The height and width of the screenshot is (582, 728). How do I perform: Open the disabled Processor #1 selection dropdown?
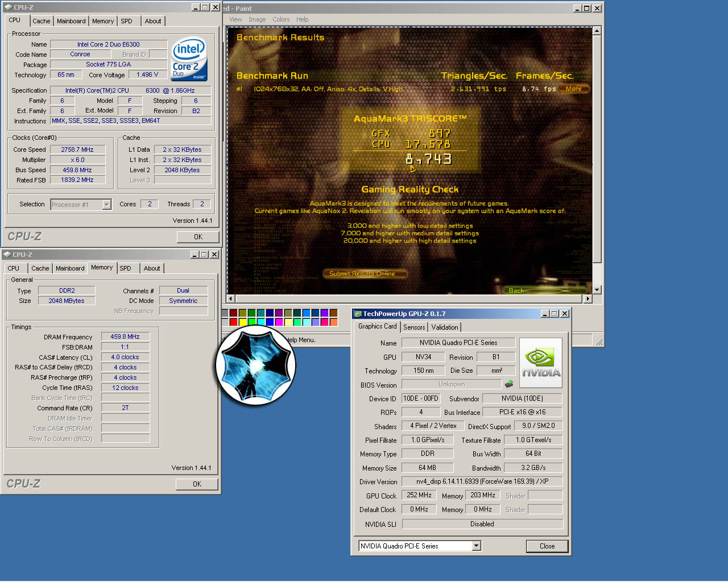pyautogui.click(x=106, y=205)
